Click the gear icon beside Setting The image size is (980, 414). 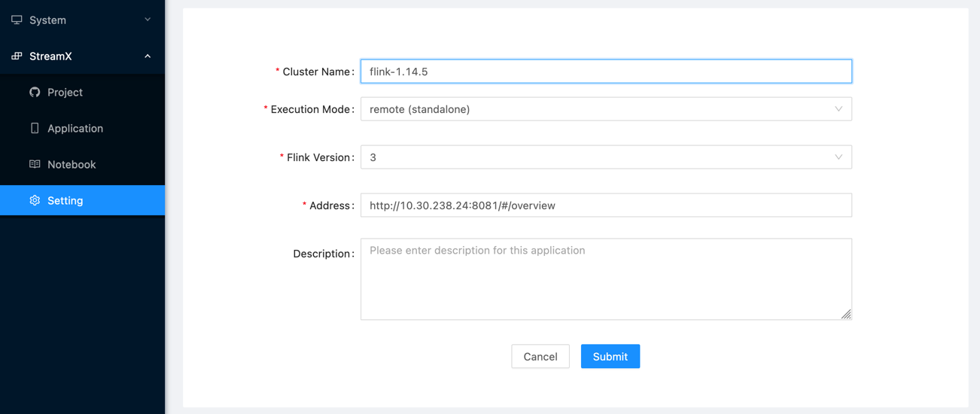35,200
